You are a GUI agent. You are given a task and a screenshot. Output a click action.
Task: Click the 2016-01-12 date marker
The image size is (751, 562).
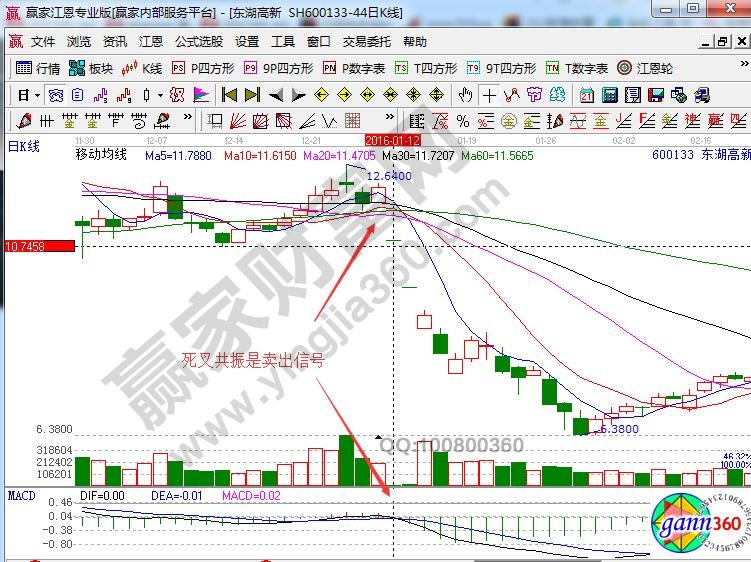click(x=393, y=140)
